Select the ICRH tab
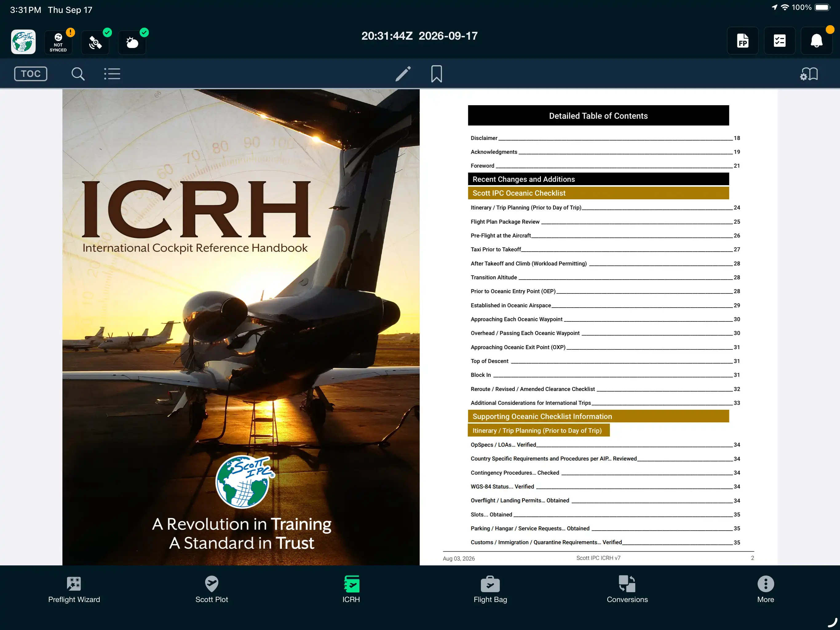Screen dimensions: 840x630 click(x=351, y=589)
